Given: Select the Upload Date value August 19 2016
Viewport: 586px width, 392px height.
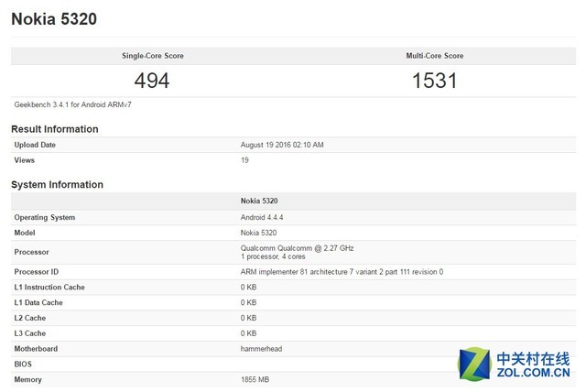Looking at the screenshot, I should coord(281,145).
